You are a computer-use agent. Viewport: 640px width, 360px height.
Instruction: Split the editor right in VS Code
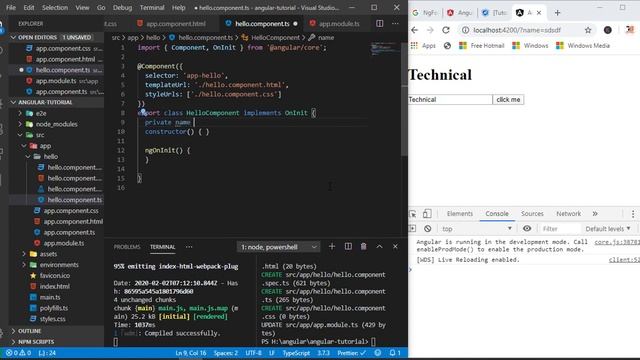point(380,24)
